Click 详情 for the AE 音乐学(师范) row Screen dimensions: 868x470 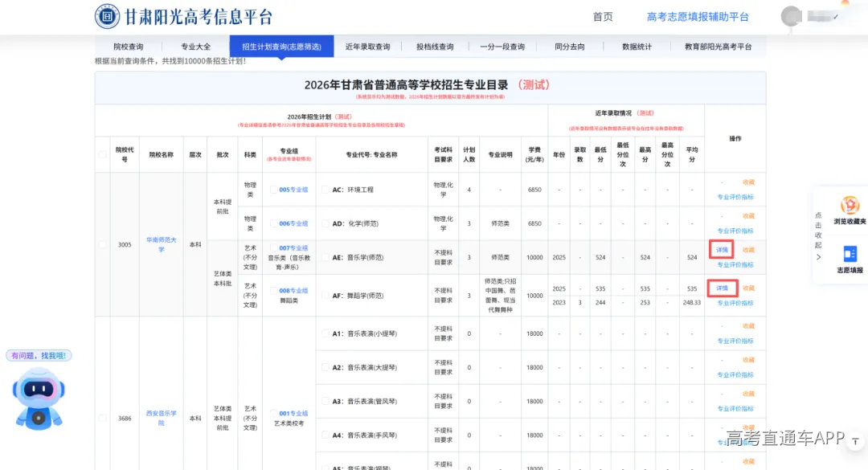(722, 250)
